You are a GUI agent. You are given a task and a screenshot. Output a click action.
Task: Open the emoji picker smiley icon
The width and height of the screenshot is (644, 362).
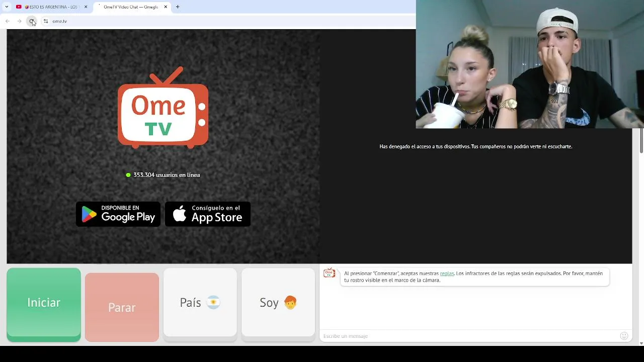click(x=624, y=336)
